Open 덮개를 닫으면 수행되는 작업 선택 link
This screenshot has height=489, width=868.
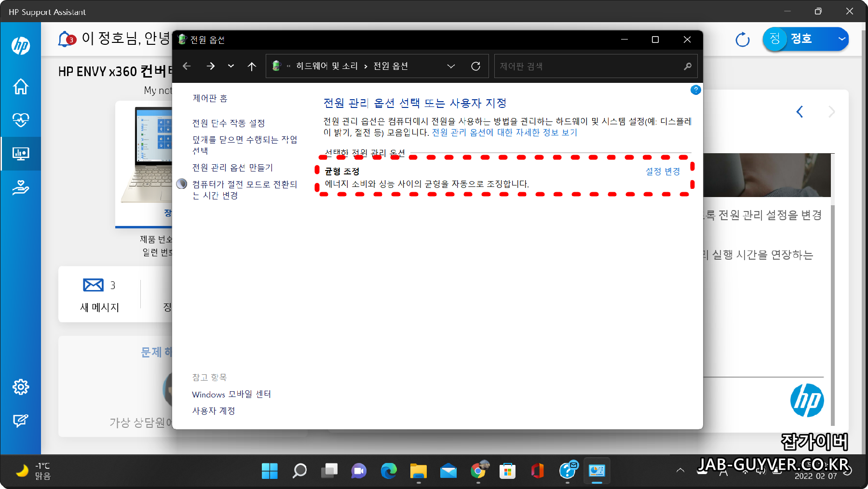point(244,145)
